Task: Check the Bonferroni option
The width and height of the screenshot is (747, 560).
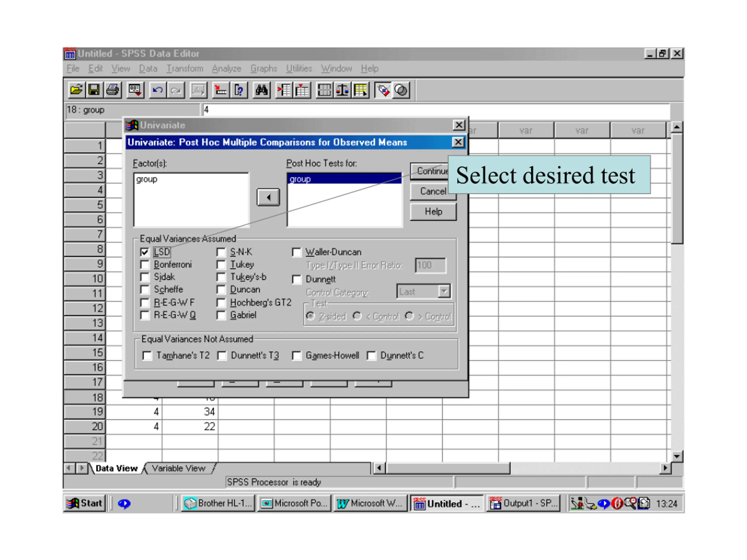Action: click(x=144, y=265)
